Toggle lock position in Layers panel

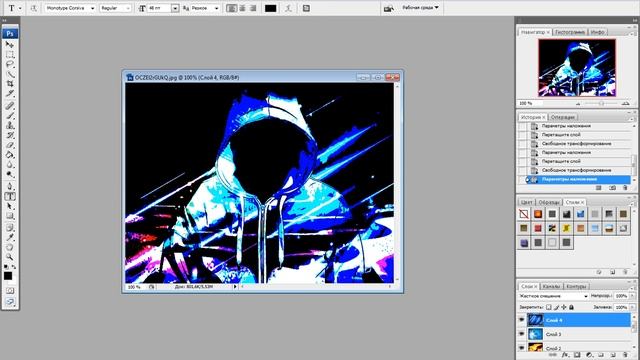pos(564,307)
